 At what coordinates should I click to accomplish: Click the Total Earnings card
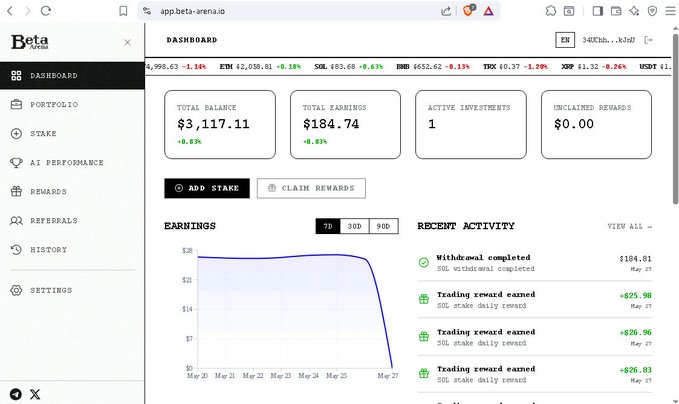[346, 124]
